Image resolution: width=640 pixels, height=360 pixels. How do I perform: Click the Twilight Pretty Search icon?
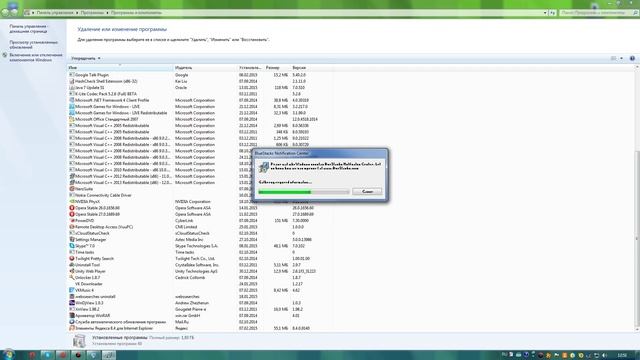[72, 258]
